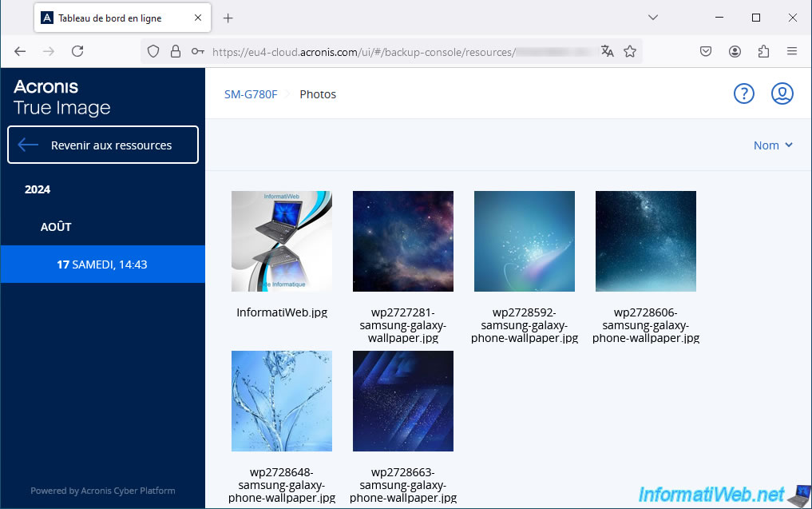
Task: Maximize the browser window
Action: [756, 18]
